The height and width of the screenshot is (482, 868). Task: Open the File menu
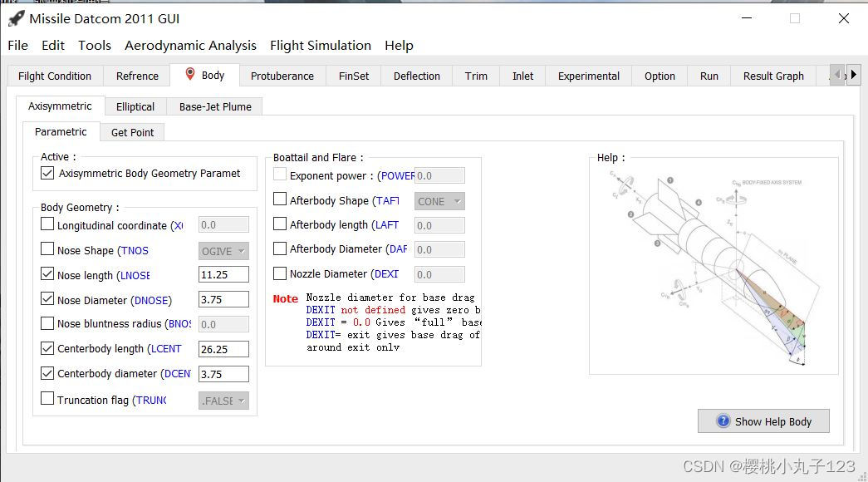(x=17, y=46)
